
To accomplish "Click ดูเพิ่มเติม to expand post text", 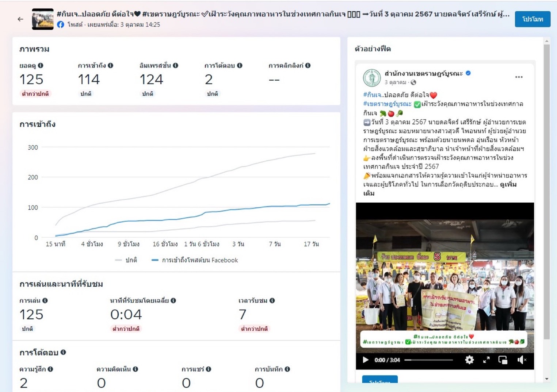I will 508,185.
